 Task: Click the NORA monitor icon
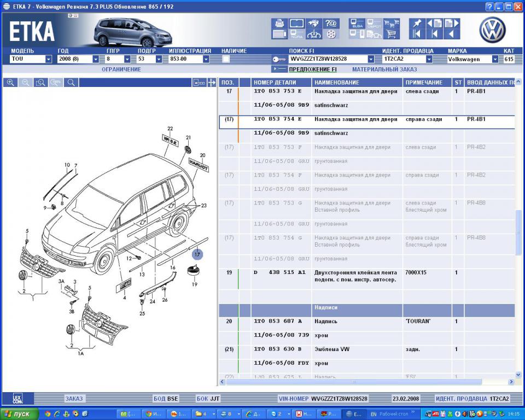[x=296, y=34]
